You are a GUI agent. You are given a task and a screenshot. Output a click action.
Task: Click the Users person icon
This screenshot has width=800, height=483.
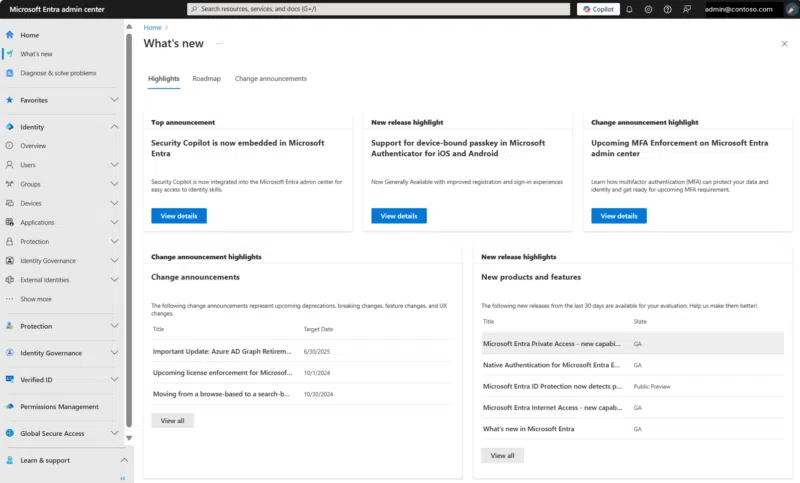10,165
